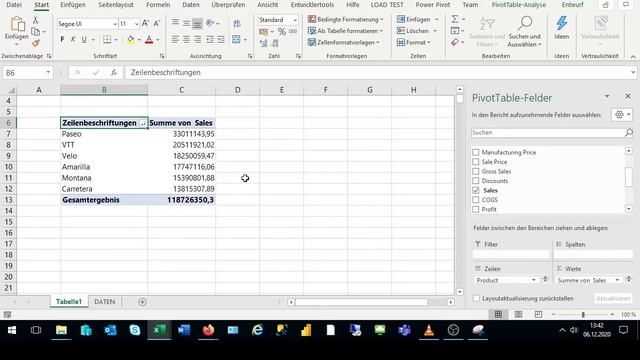This screenshot has width=640, height=360.
Task: Open the Formeln ribbon tab
Action: (158, 5)
